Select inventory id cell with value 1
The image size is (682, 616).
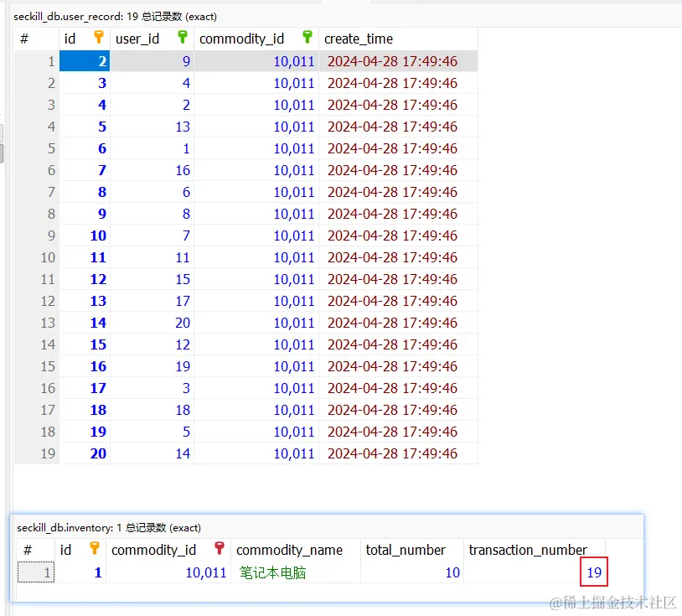[80, 572]
